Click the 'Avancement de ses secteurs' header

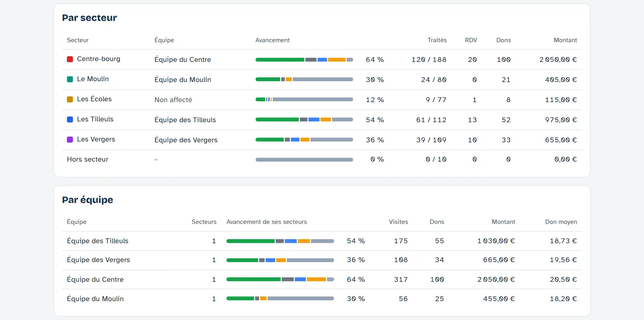(x=266, y=222)
